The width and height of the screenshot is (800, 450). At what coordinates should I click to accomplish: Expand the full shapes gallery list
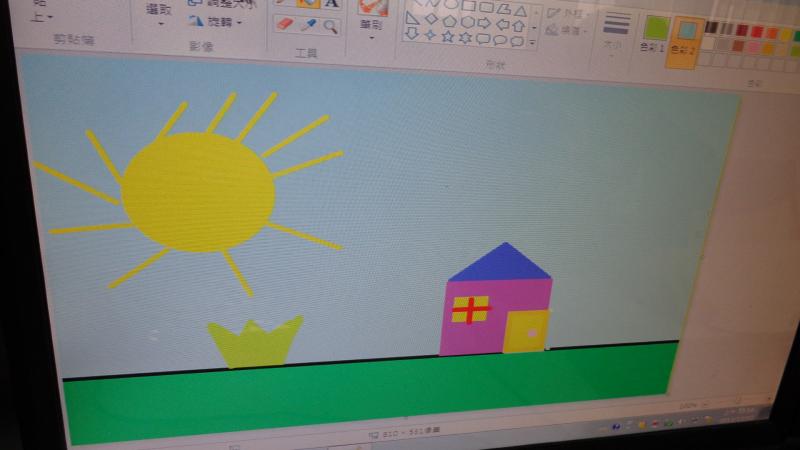(533, 44)
